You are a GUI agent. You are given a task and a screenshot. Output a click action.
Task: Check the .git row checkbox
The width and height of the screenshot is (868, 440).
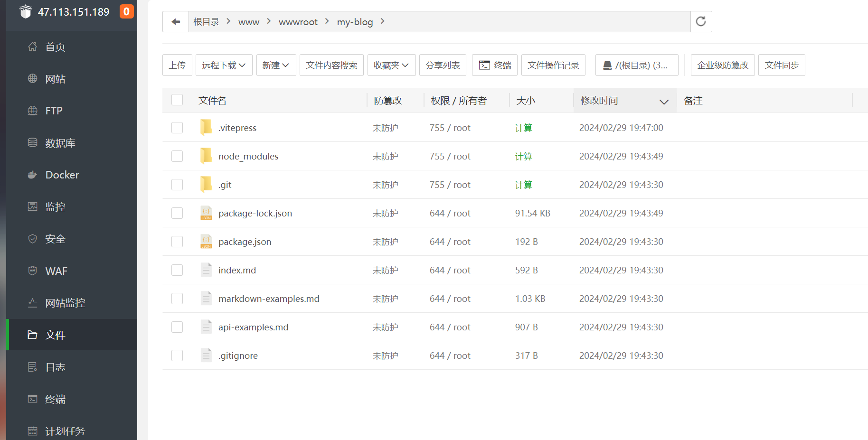(x=177, y=185)
